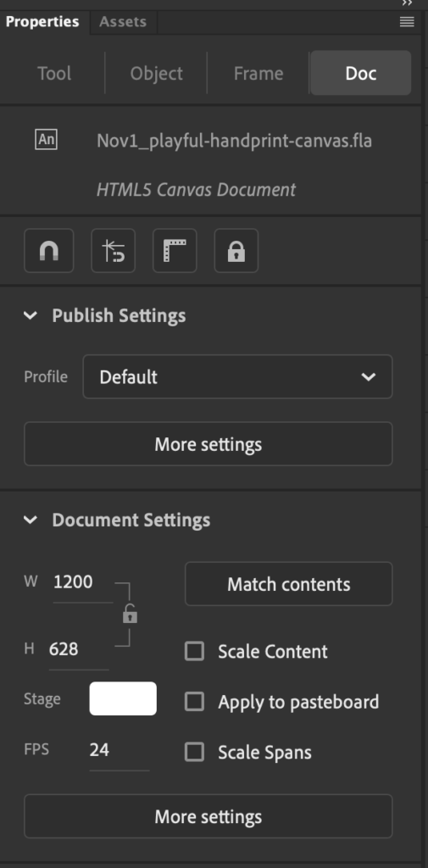Click the width-height link lock icon
428x868 pixels.
130,614
